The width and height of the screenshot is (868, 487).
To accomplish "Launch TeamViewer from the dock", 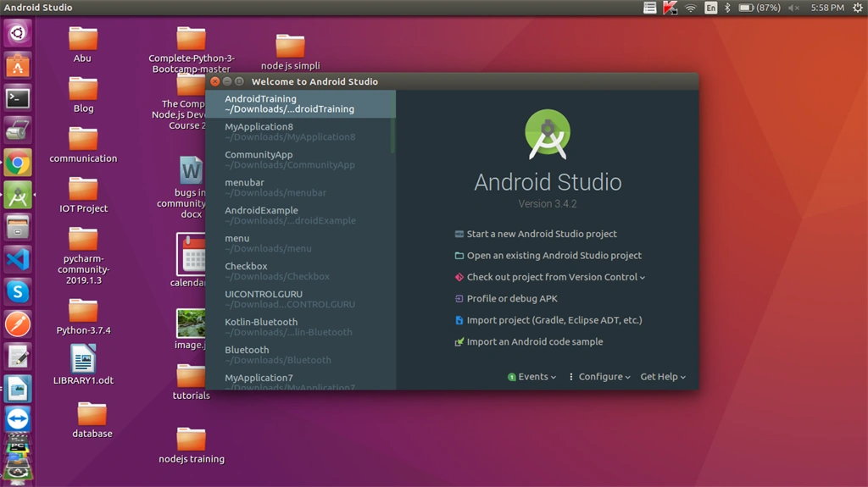I will [18, 420].
